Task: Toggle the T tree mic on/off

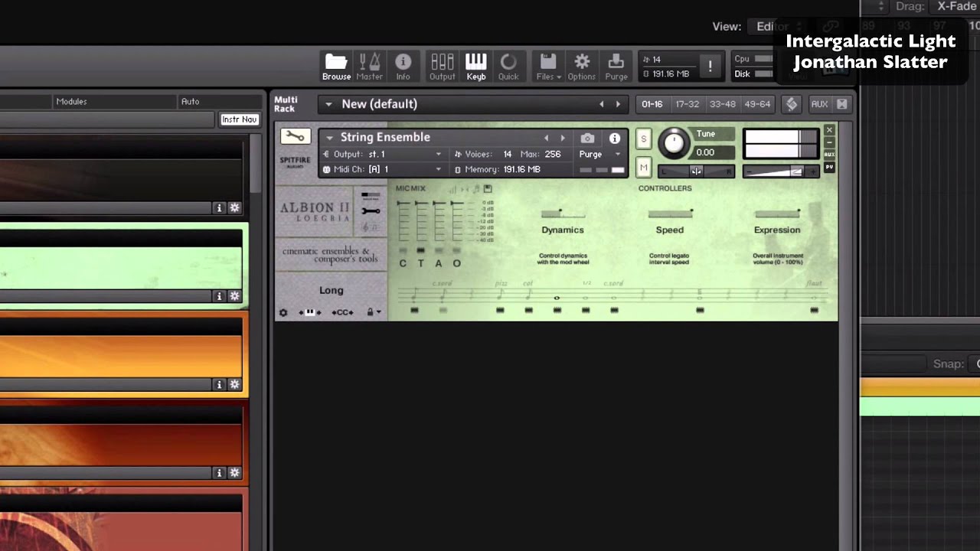Action: pos(420,250)
